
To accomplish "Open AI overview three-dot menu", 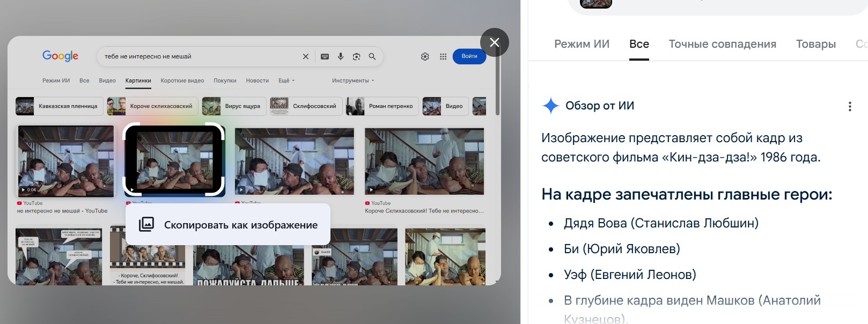I will point(850,106).
